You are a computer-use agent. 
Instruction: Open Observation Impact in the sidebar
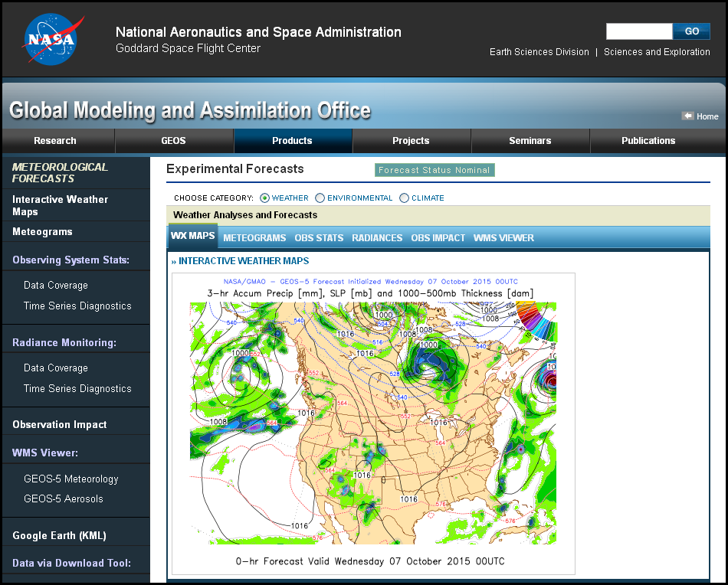pyautogui.click(x=60, y=424)
